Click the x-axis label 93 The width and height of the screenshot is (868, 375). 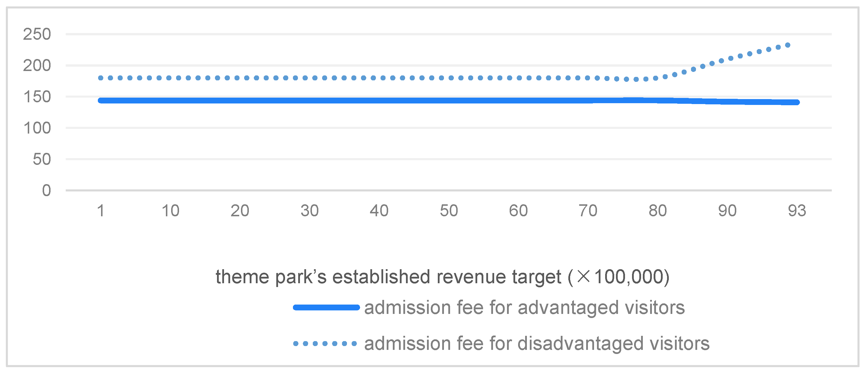[x=797, y=211]
